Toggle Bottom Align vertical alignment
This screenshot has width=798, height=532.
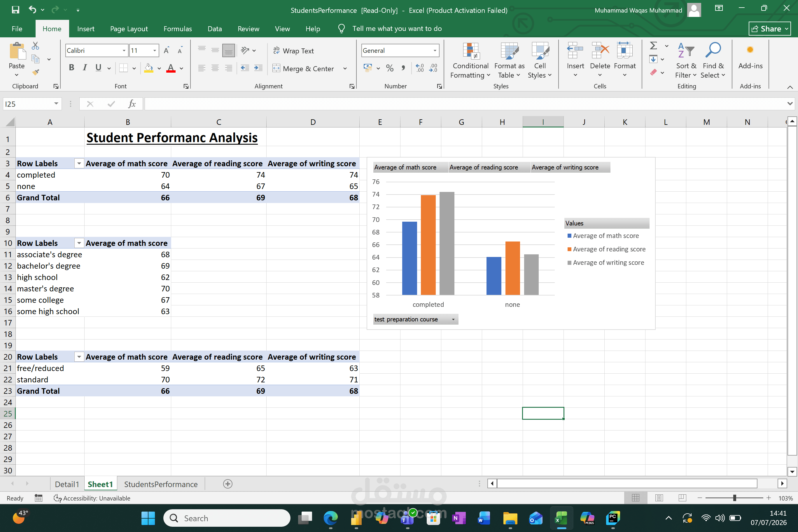229,50
